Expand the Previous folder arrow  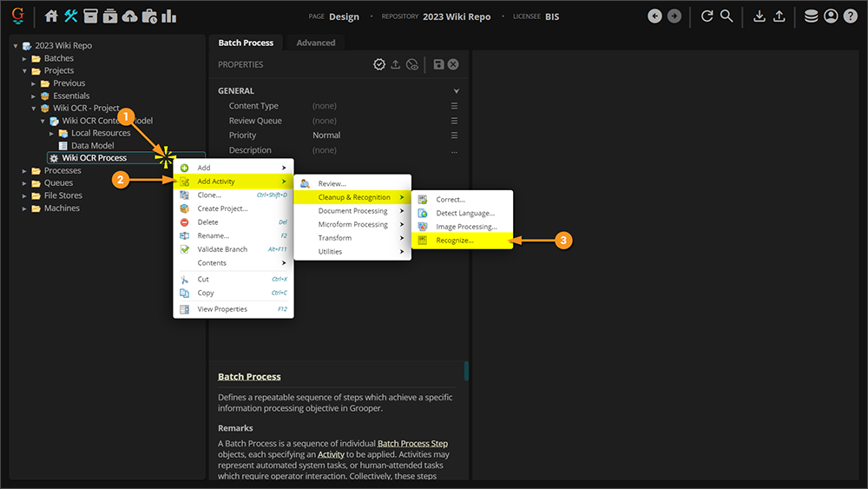[x=33, y=83]
